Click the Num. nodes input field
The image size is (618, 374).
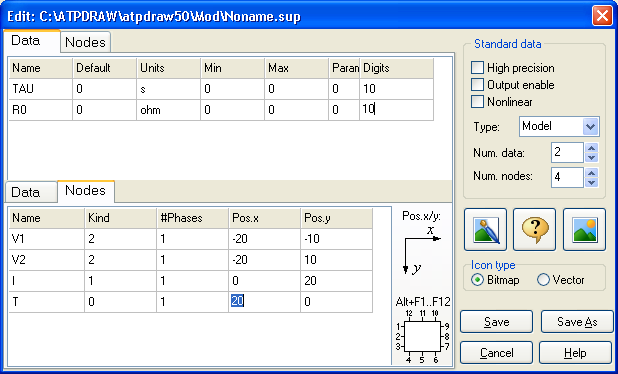click(567, 177)
